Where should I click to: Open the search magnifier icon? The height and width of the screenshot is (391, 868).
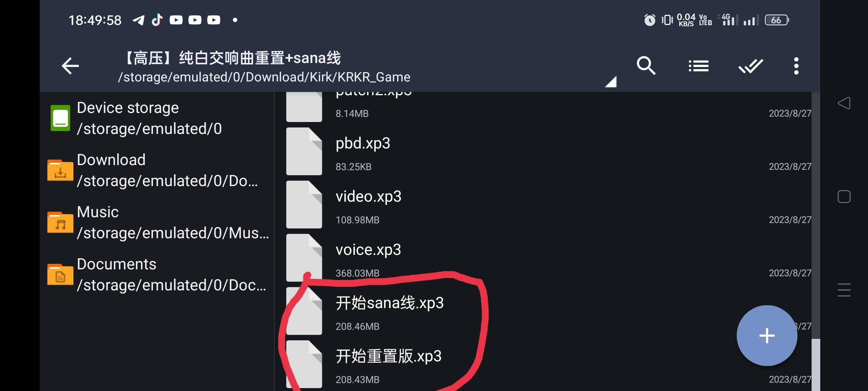click(646, 66)
